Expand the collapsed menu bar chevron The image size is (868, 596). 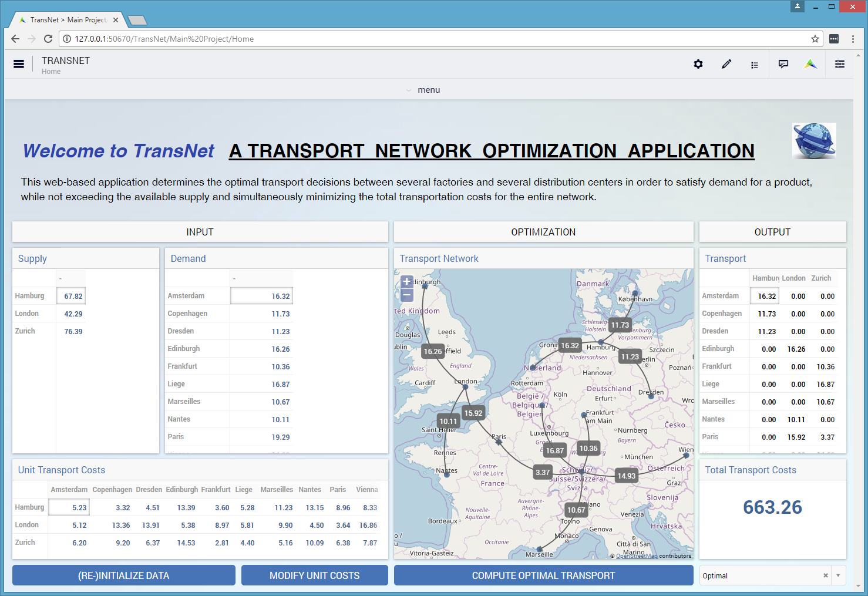tap(409, 90)
